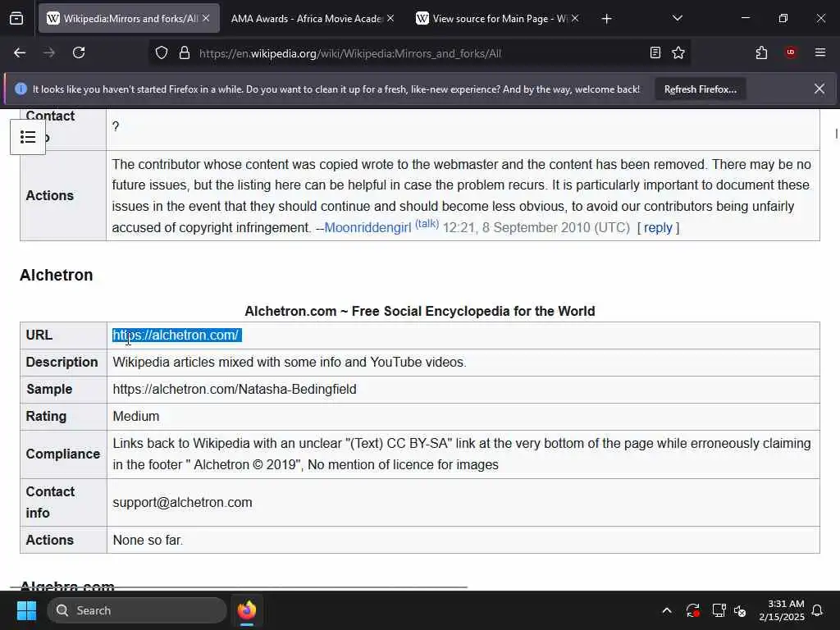Close the AMA Awards tab
Screen dimensions: 840x630
(390, 18)
